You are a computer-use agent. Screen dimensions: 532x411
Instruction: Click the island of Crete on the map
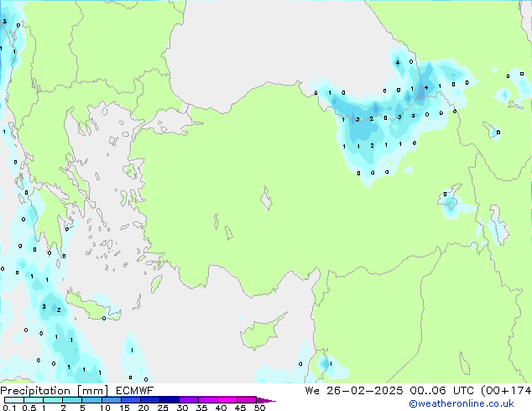tap(91, 307)
